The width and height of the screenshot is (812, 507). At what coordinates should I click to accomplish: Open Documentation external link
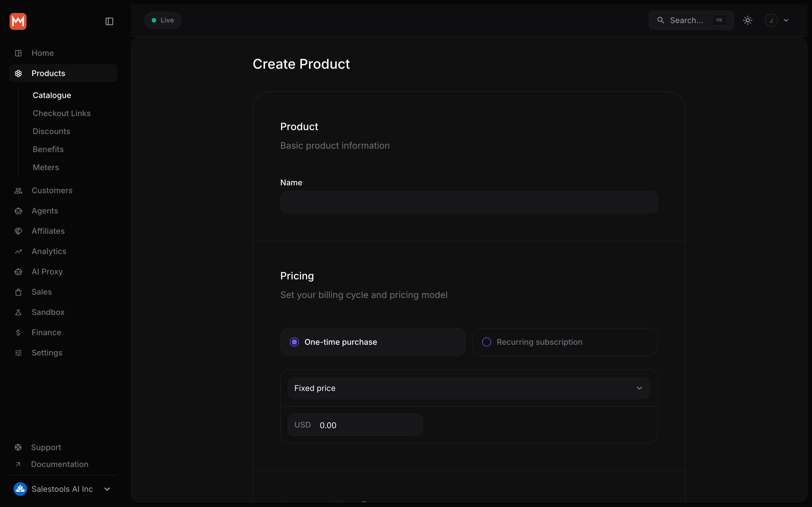pos(60,464)
